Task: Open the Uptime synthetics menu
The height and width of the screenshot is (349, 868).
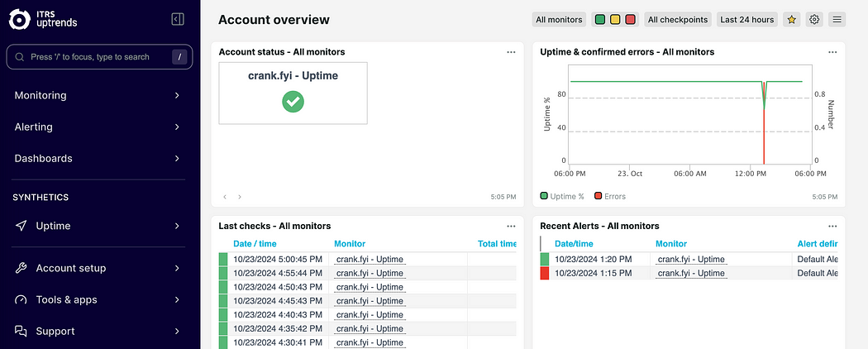Action: point(100,226)
